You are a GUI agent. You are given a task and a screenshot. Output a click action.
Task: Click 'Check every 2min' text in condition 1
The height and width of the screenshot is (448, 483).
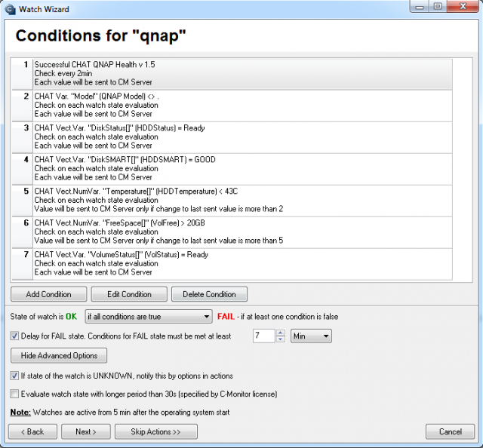[x=63, y=74]
